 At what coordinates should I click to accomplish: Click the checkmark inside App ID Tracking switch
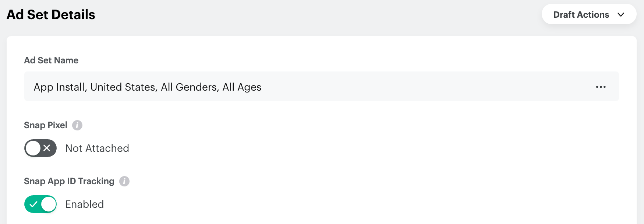click(x=33, y=204)
